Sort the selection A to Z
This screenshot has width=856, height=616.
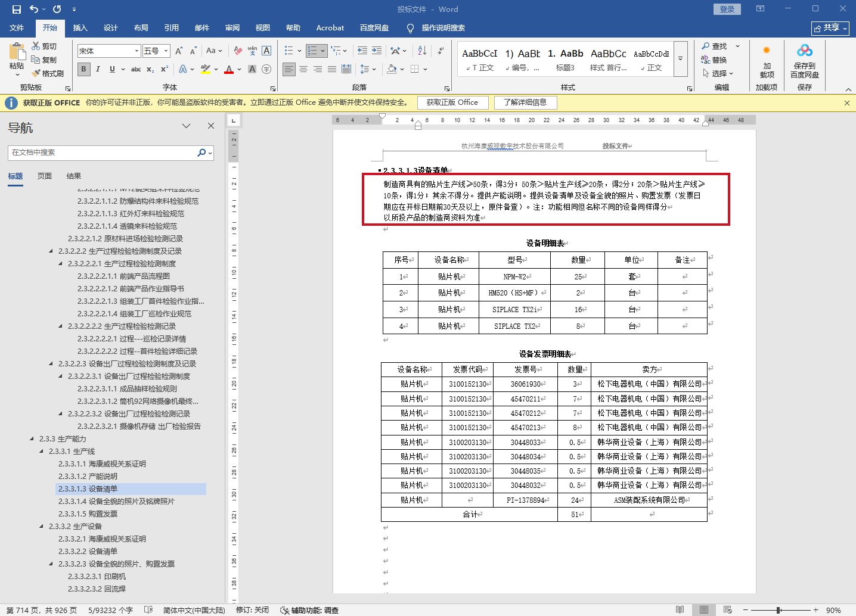click(x=422, y=51)
